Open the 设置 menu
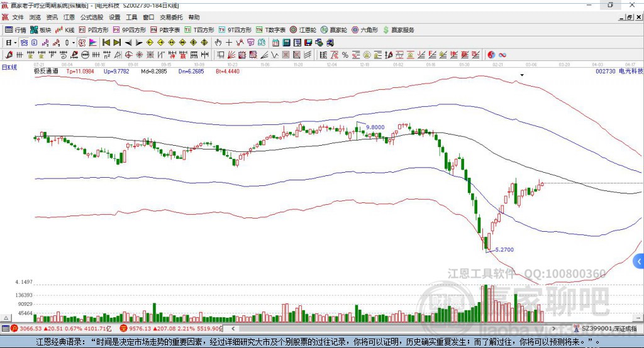The width and height of the screenshot is (644, 348). [114, 17]
